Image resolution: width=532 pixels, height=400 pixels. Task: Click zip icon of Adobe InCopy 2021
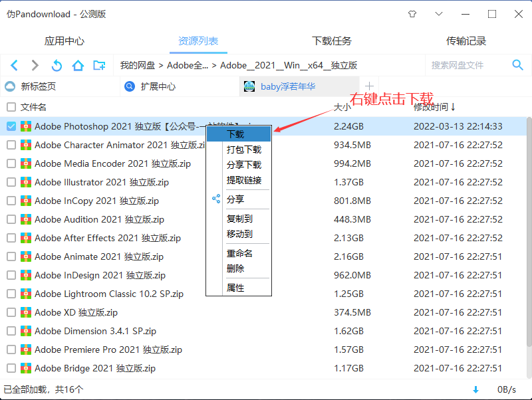[x=26, y=201]
